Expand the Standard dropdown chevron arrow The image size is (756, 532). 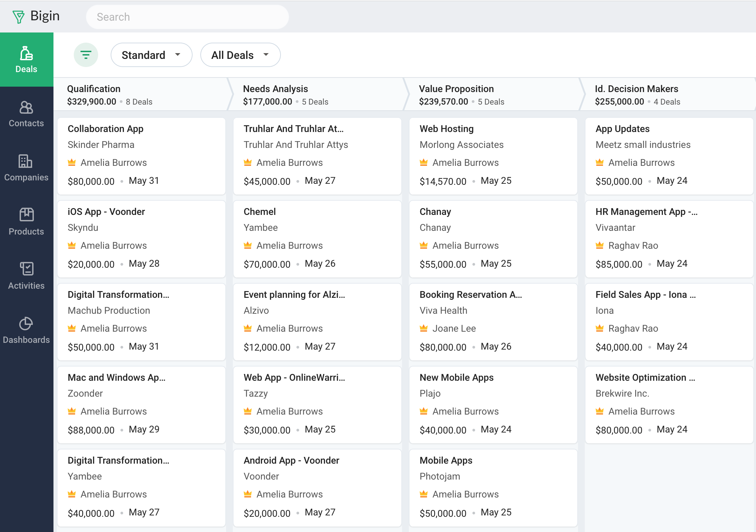tap(179, 55)
